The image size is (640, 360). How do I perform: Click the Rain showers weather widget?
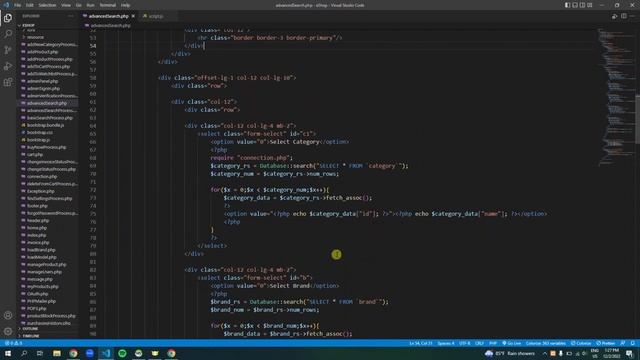(x=510, y=353)
